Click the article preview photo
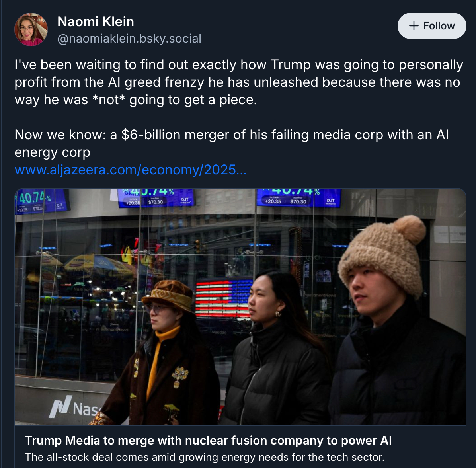The width and height of the screenshot is (476, 468). tap(240, 306)
